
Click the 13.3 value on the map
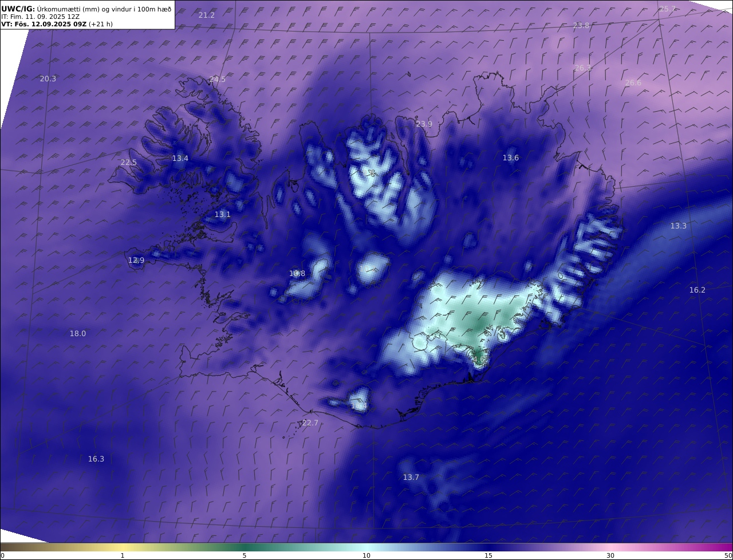679,226
